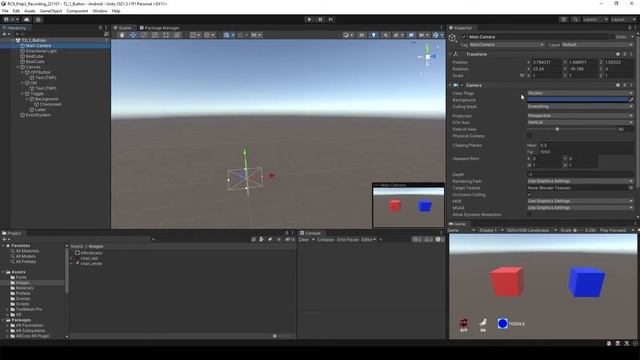Open the Layers dropdown
The image size is (640, 360).
[595, 19]
